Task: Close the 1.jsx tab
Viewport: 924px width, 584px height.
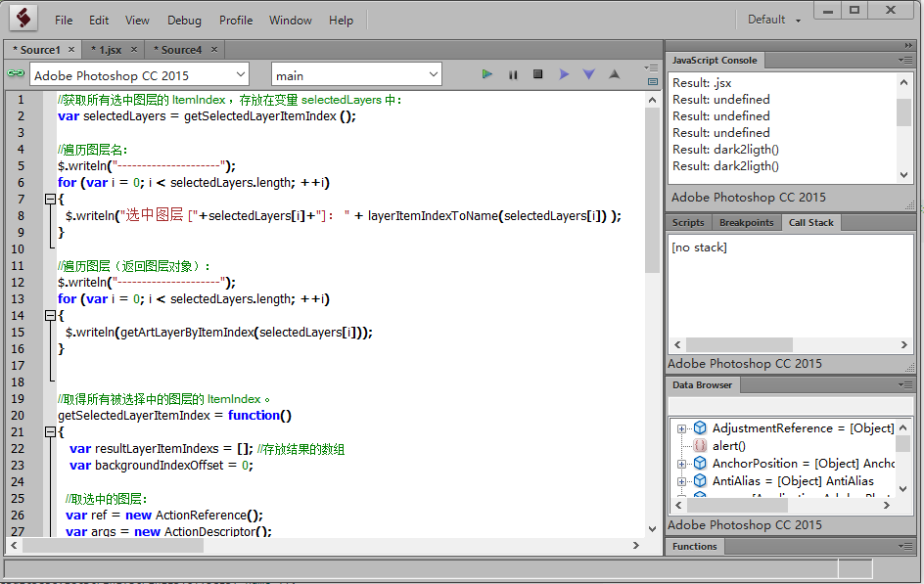Action: pyautogui.click(x=134, y=50)
